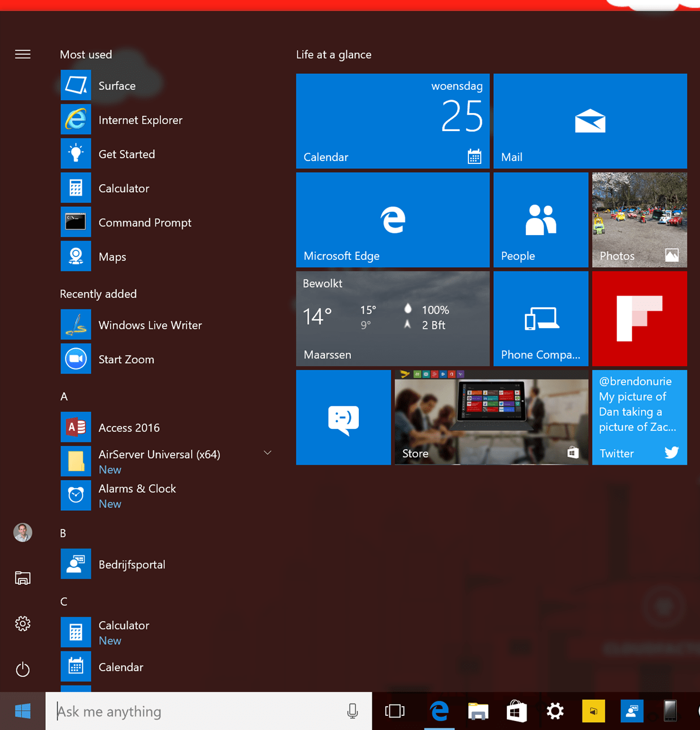
Task: Open the Surface app in Most used
Action: tap(116, 86)
